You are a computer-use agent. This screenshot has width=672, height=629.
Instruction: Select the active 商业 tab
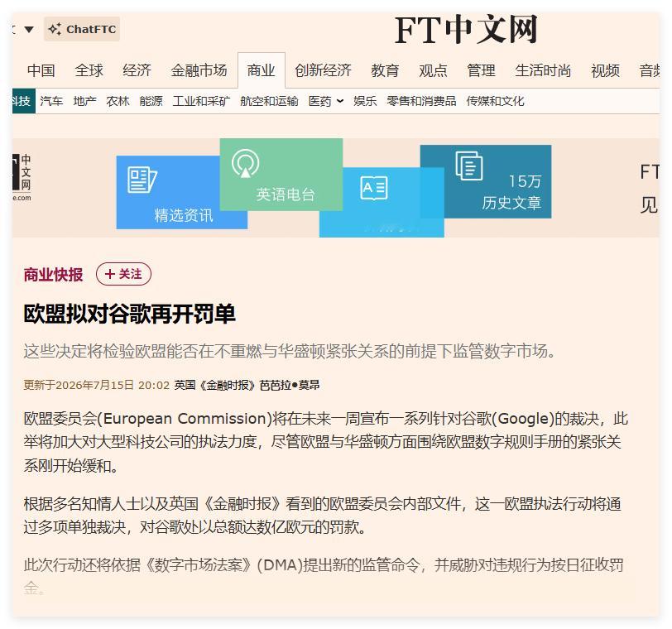tap(261, 70)
